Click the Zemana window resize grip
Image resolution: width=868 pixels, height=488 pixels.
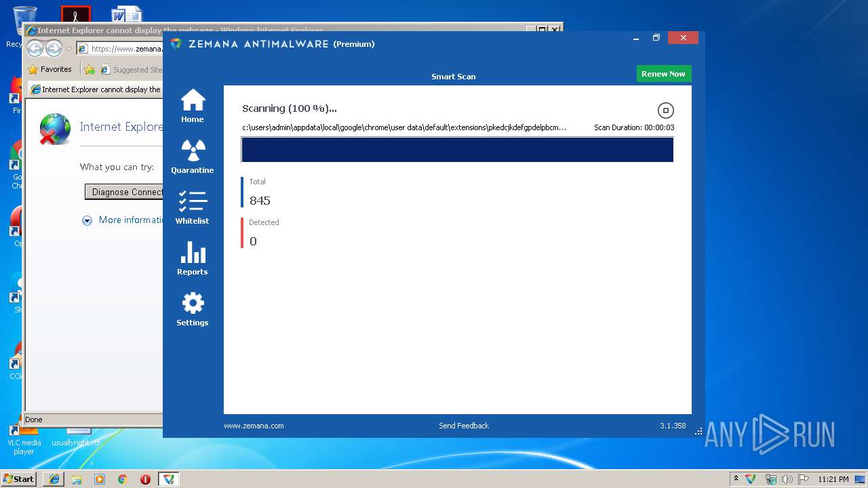pyautogui.click(x=699, y=431)
